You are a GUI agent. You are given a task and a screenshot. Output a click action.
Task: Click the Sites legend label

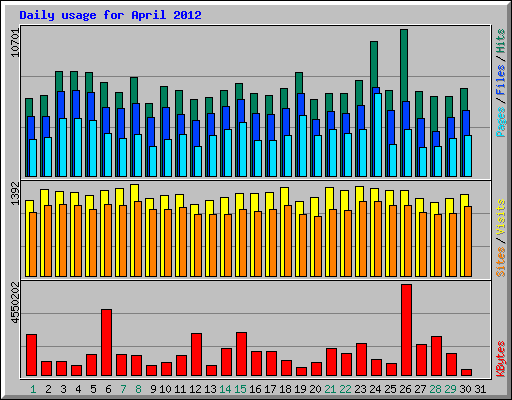[x=501, y=262]
